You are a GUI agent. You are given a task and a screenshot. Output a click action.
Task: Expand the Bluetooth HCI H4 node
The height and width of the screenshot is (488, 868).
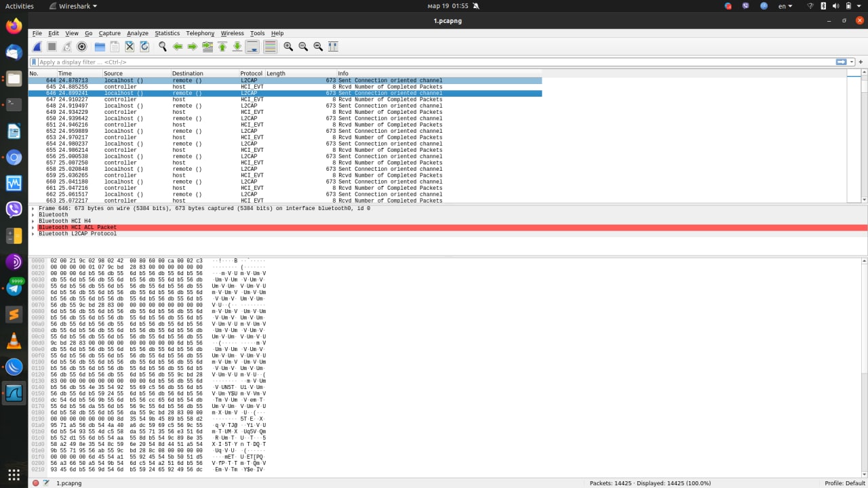[33, 221]
